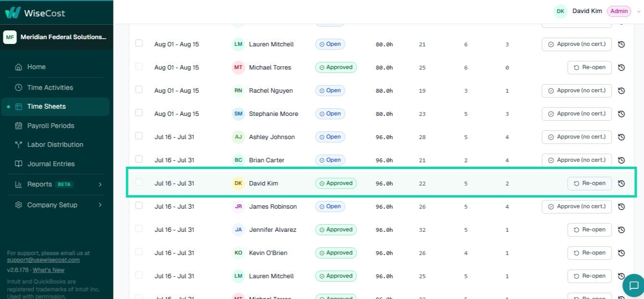The image size is (644, 299).
Task: Approve Stephanie Moore timesheet without cert
Action: [x=577, y=114]
